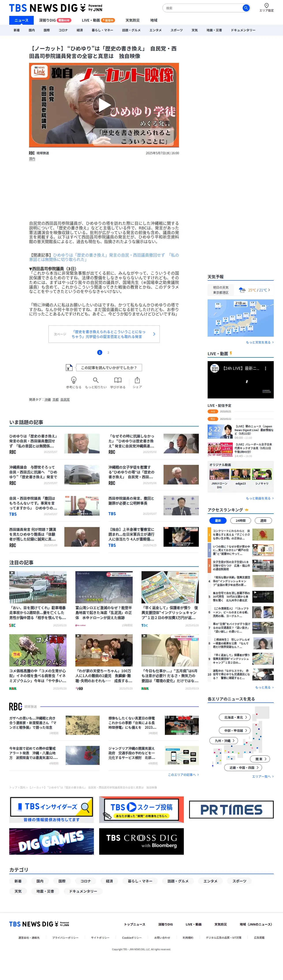
Task: Open スポーツ in top category bar
Action: (176, 30)
